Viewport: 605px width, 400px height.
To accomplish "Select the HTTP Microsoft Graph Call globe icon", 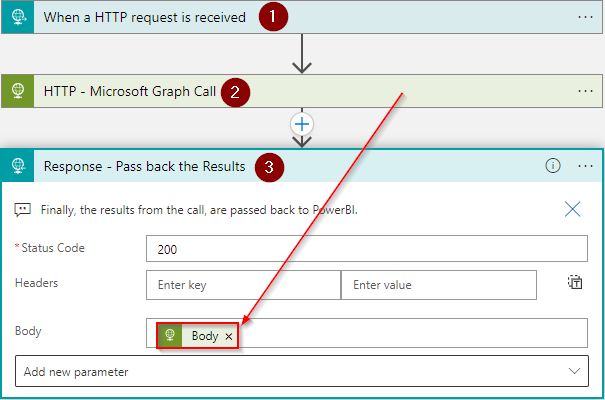I will click(x=18, y=91).
